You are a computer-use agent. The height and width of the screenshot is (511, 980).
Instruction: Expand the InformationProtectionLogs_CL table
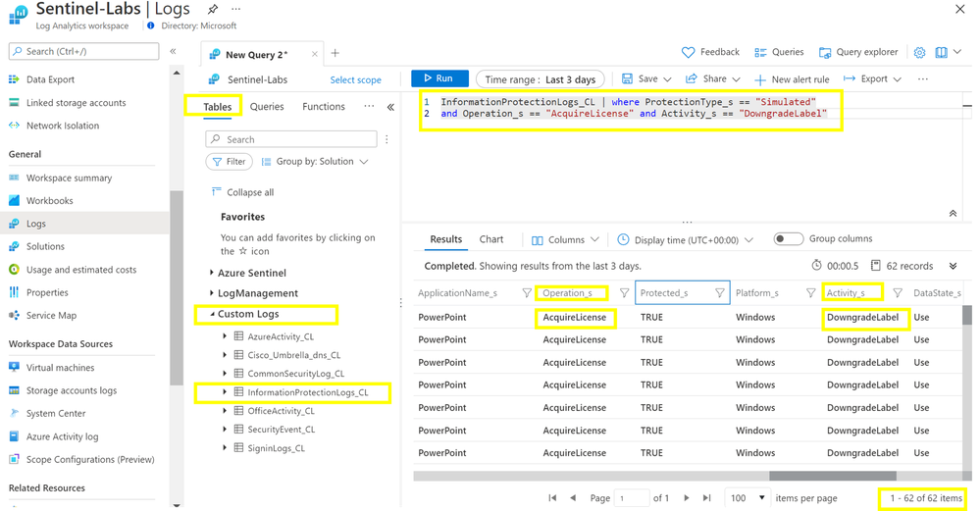tap(225, 392)
